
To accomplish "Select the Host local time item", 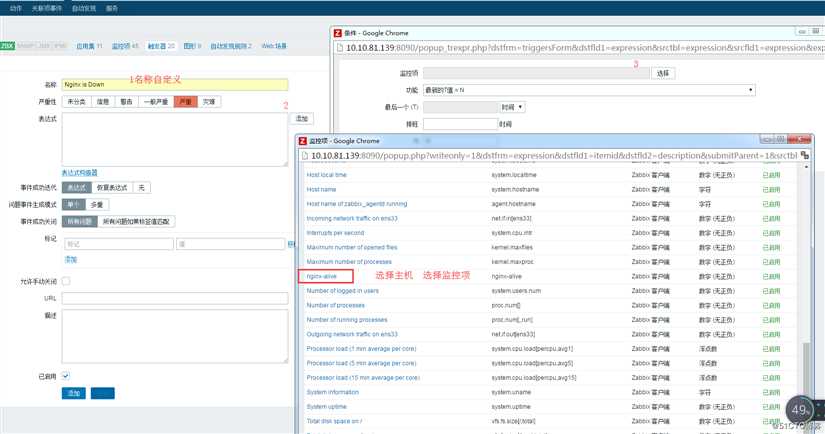I will [x=326, y=175].
